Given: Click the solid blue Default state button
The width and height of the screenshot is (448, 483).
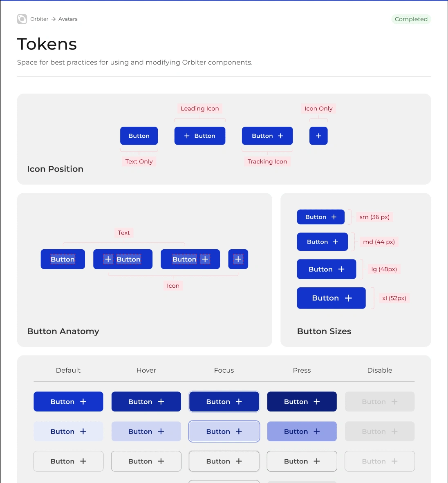Looking at the screenshot, I should [68, 402].
